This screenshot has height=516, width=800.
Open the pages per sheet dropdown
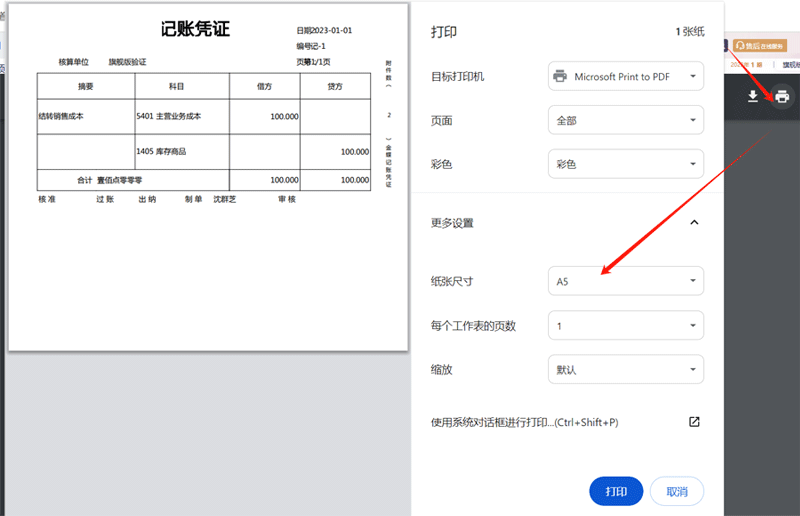click(x=626, y=326)
